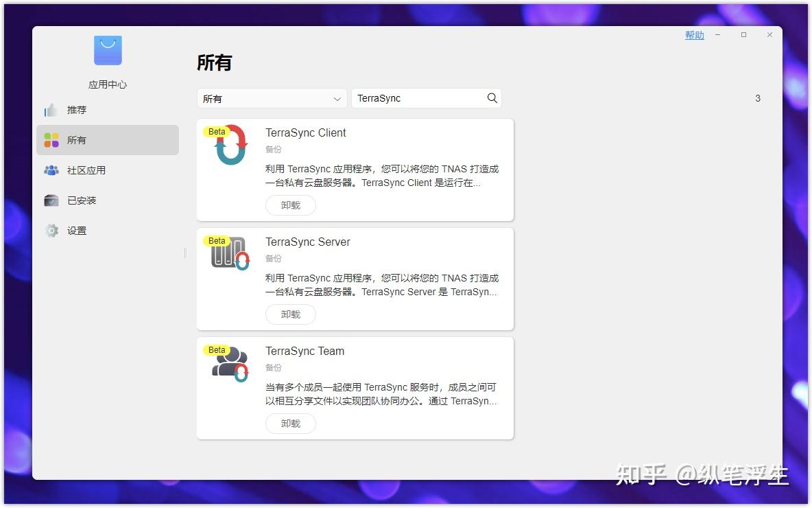Click 卸载 for TerraSync Team

point(290,423)
